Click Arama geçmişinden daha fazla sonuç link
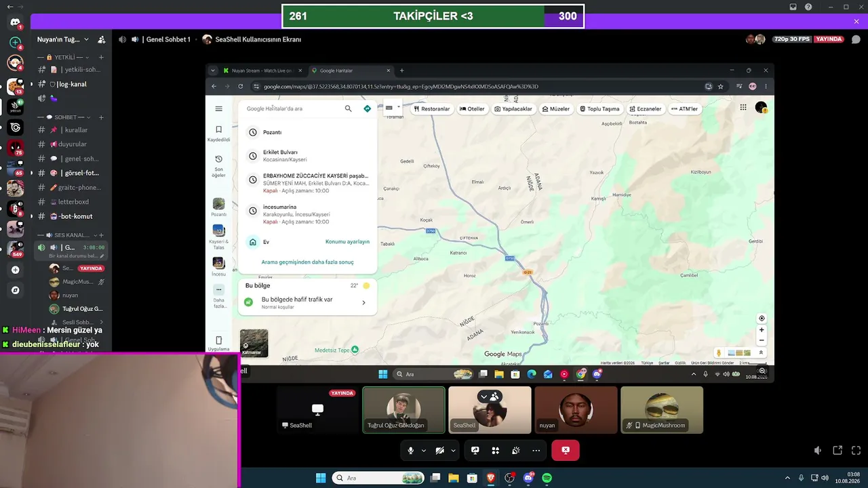The width and height of the screenshot is (868, 488). coord(307,262)
